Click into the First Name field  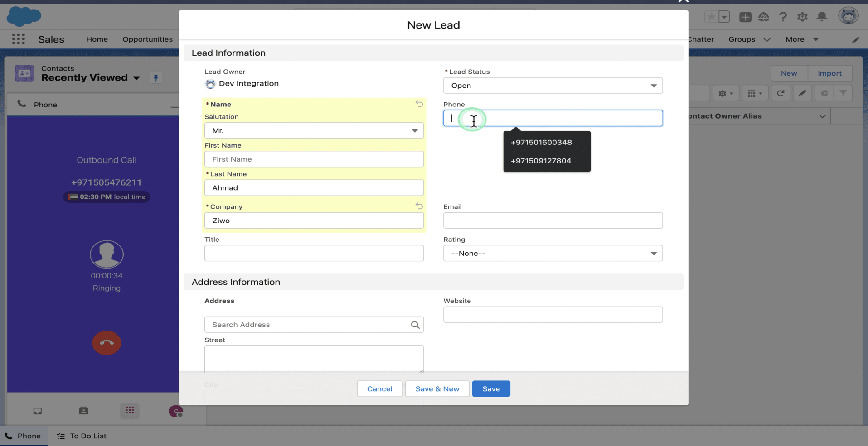(x=314, y=159)
